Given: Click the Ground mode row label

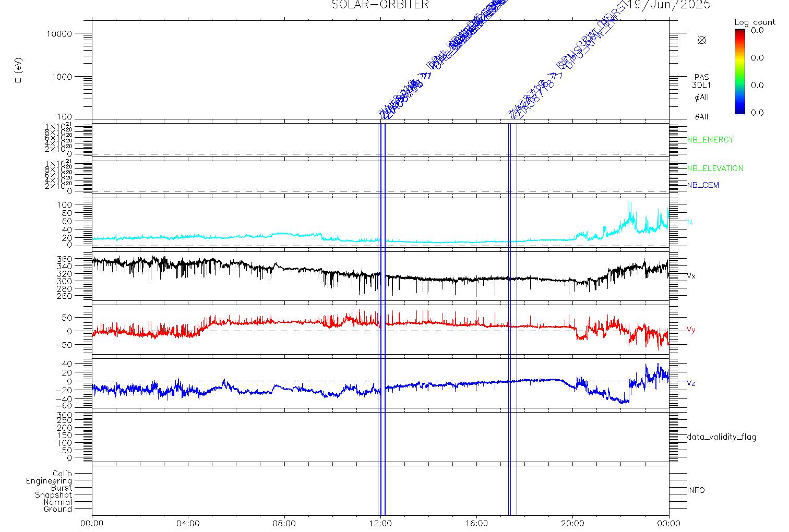Looking at the screenshot, I should (x=58, y=509).
